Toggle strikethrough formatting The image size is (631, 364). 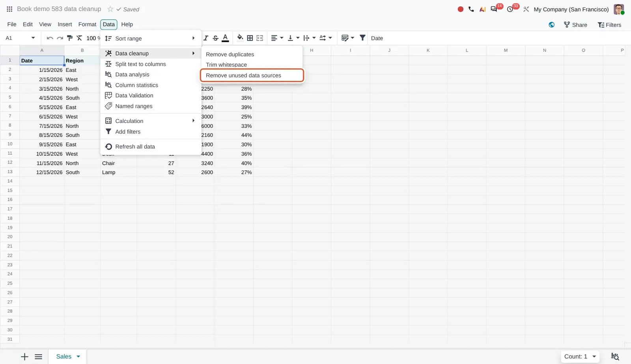(x=215, y=38)
